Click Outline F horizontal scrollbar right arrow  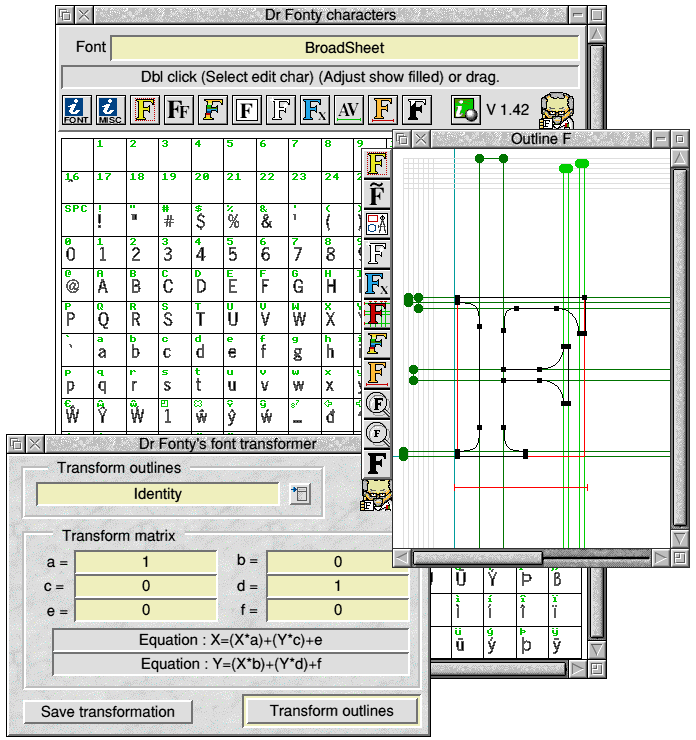(x=661, y=559)
